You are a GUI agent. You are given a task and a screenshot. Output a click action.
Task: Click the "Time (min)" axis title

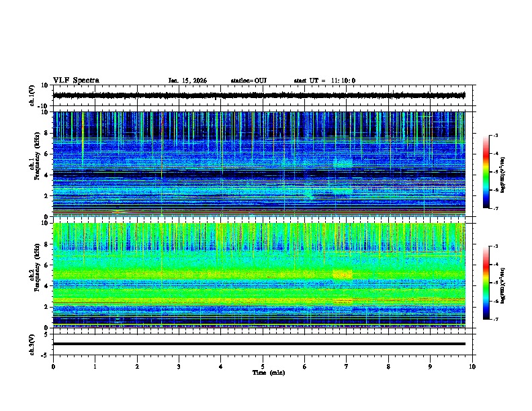(269, 373)
